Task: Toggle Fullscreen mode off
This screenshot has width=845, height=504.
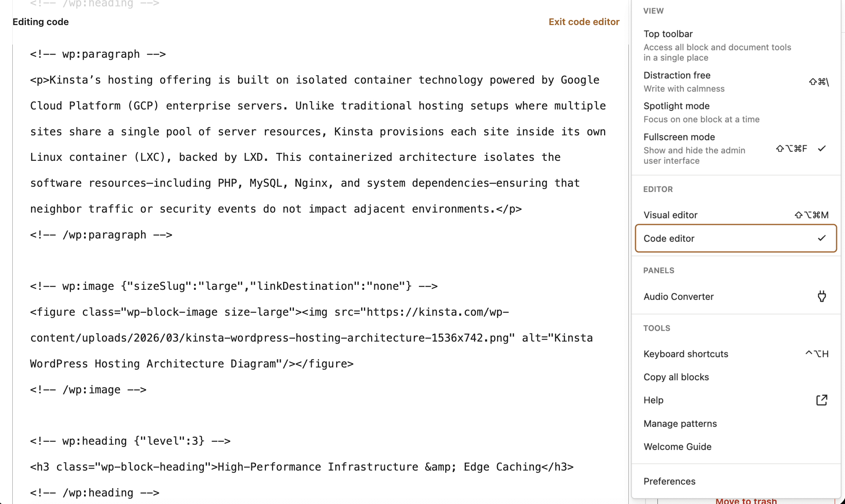Action: click(x=736, y=148)
